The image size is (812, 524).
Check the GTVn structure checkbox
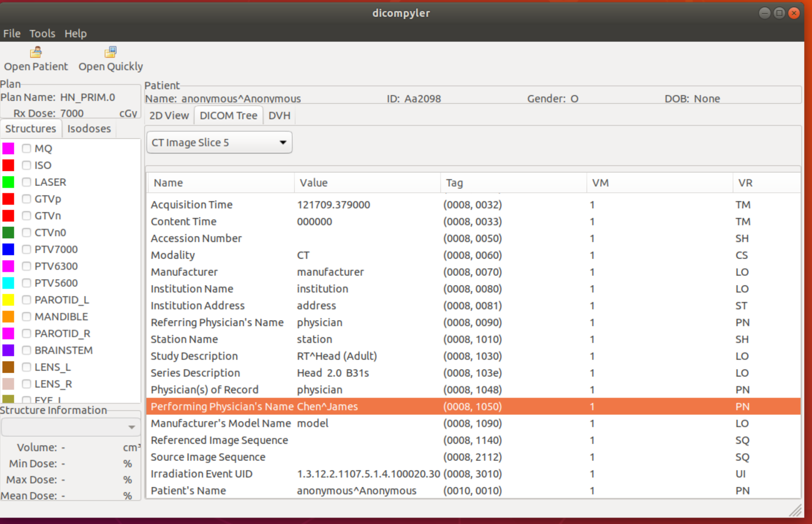27,216
